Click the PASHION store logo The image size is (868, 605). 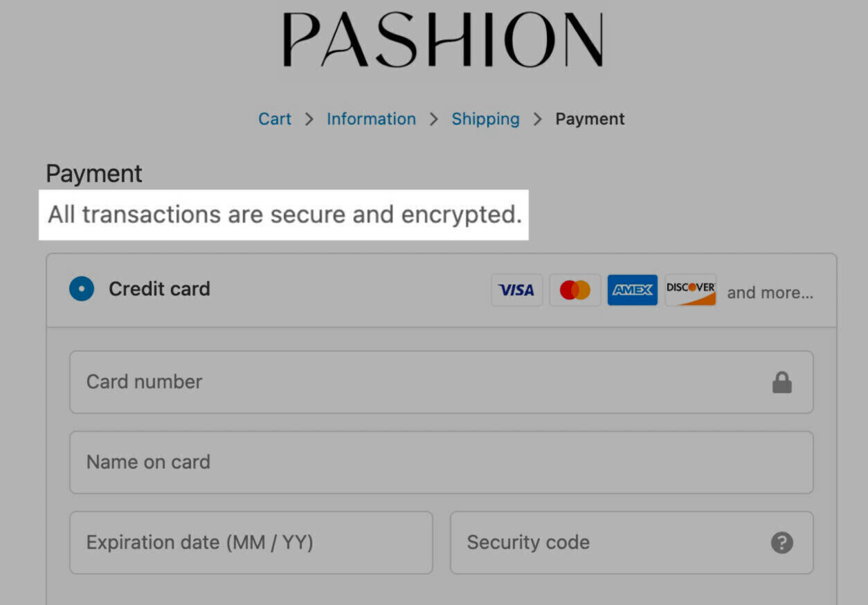pyautogui.click(x=442, y=39)
